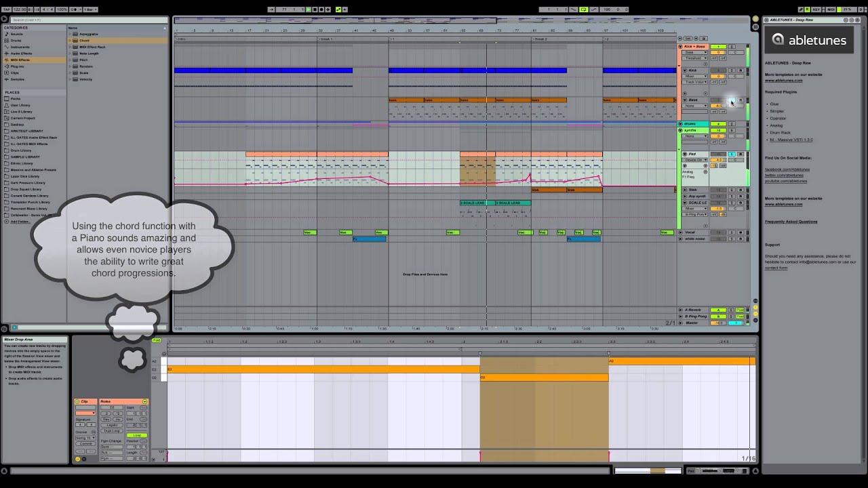This screenshot has width=868, height=488.
Task: Solo the Pad track
Action: pyautogui.click(x=732, y=154)
